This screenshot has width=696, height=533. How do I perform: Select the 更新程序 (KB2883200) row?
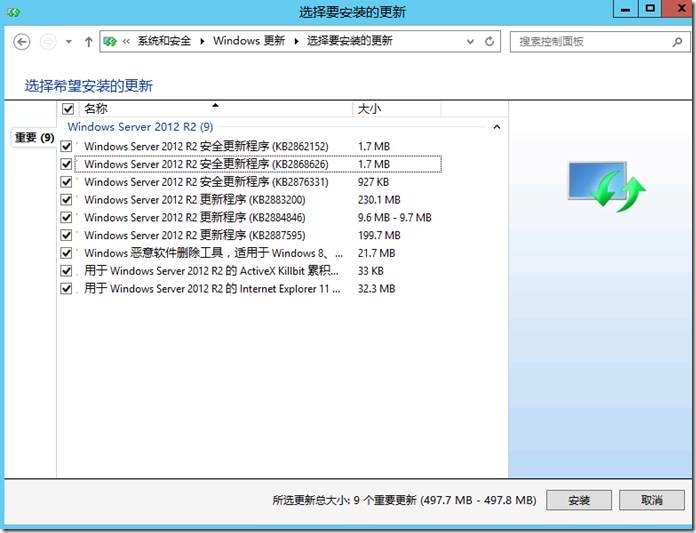(258, 199)
